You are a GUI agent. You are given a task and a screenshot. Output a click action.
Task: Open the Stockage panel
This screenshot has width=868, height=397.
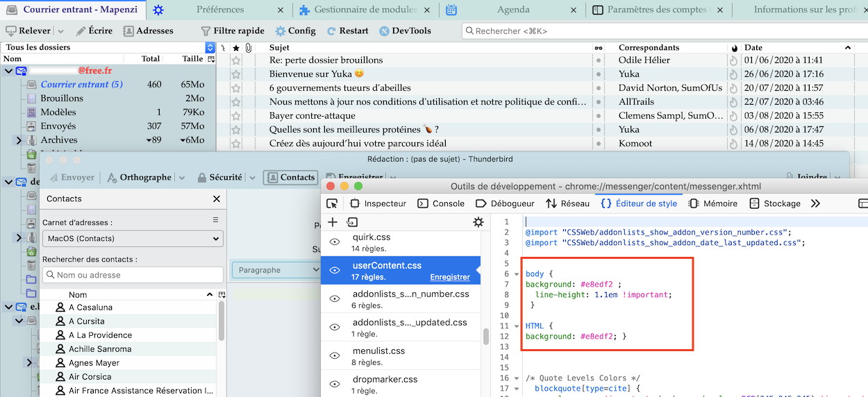point(774,203)
